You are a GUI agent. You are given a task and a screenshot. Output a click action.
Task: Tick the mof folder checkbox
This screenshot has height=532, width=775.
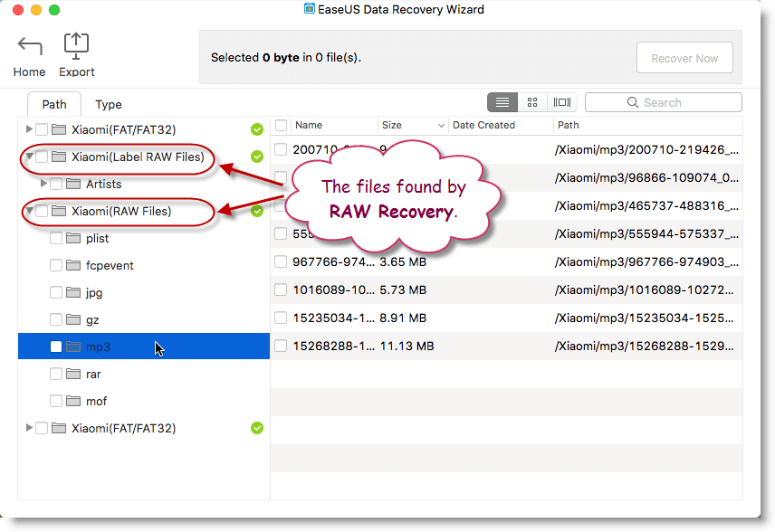pyautogui.click(x=56, y=401)
